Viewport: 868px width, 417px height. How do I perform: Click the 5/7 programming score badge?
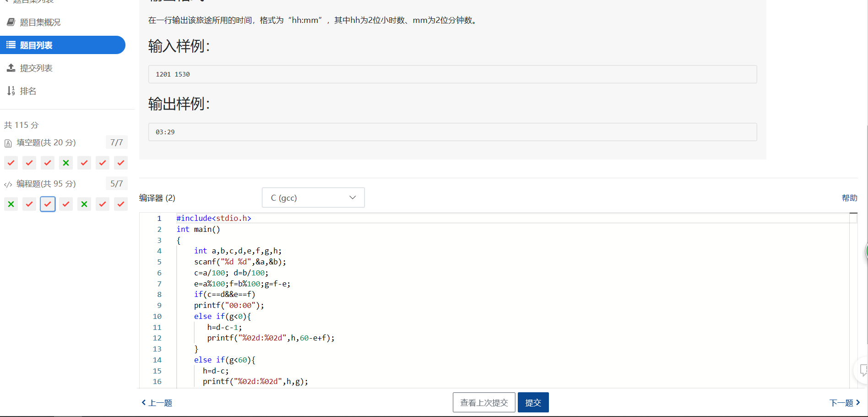(117, 184)
